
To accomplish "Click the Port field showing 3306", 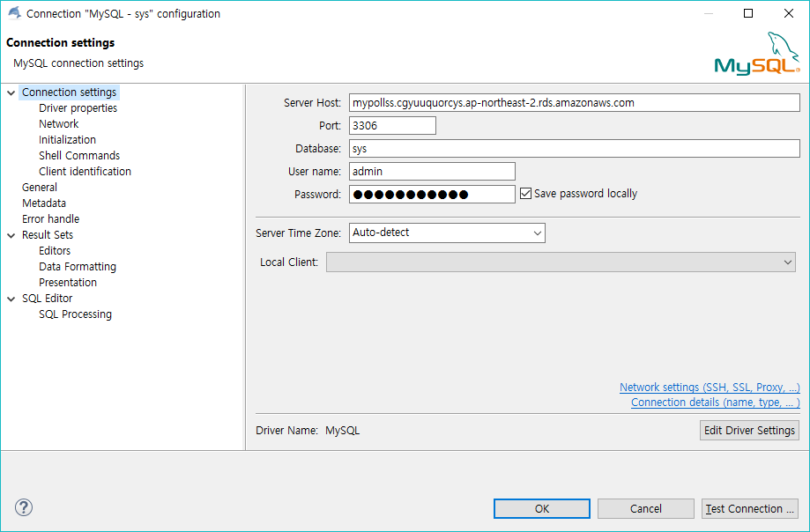I will (x=392, y=125).
